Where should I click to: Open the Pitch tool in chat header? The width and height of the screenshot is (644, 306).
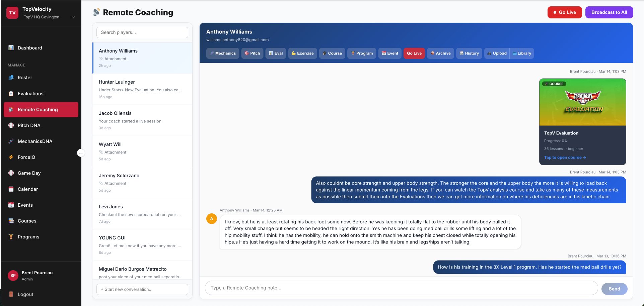[x=252, y=54]
